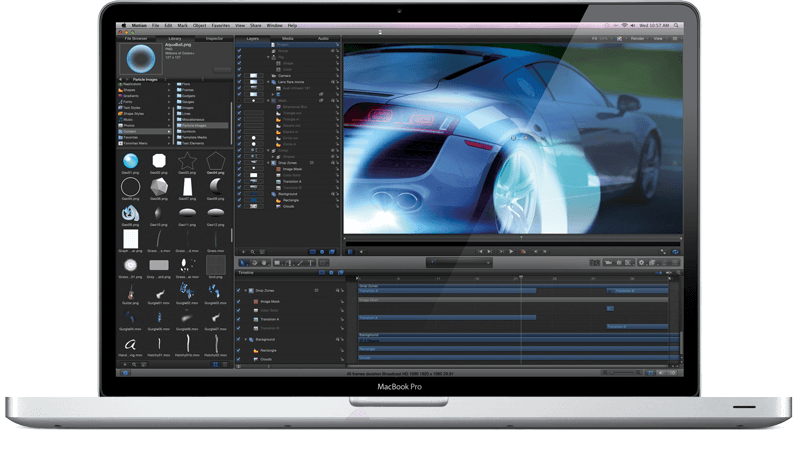This screenshot has height=460, width=800.
Task: Pick the Pan hand tool
Action: pos(264,263)
